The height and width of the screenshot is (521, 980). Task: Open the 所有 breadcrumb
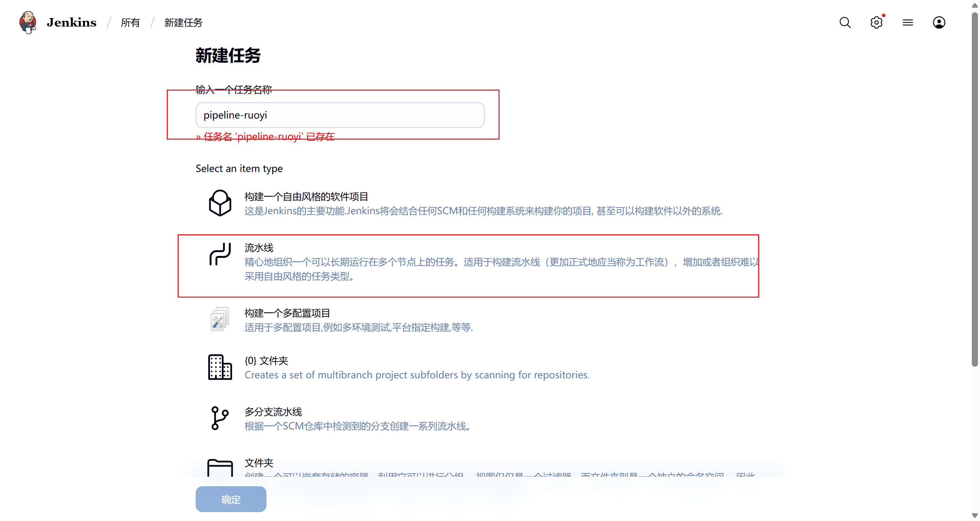(x=130, y=23)
